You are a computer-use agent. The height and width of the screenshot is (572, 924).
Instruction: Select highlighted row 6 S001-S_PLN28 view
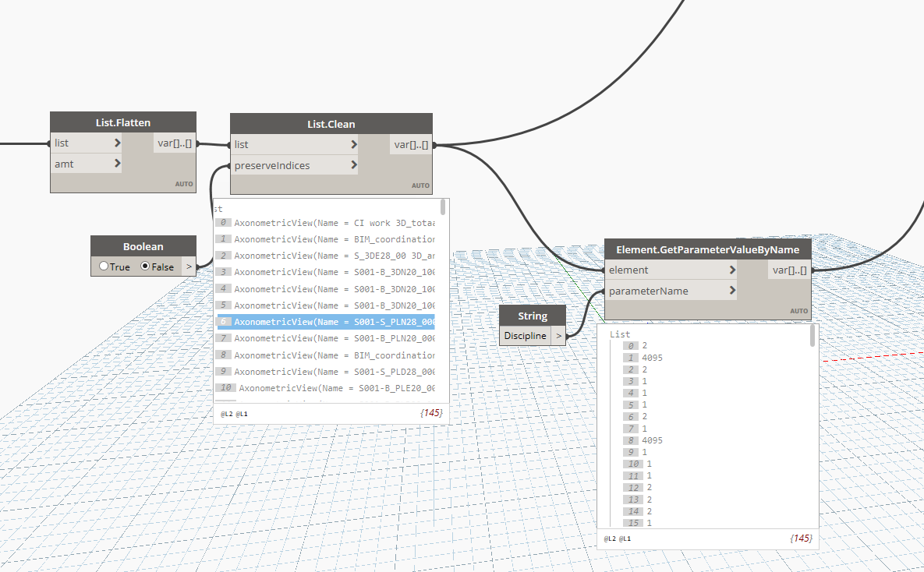[325, 322]
